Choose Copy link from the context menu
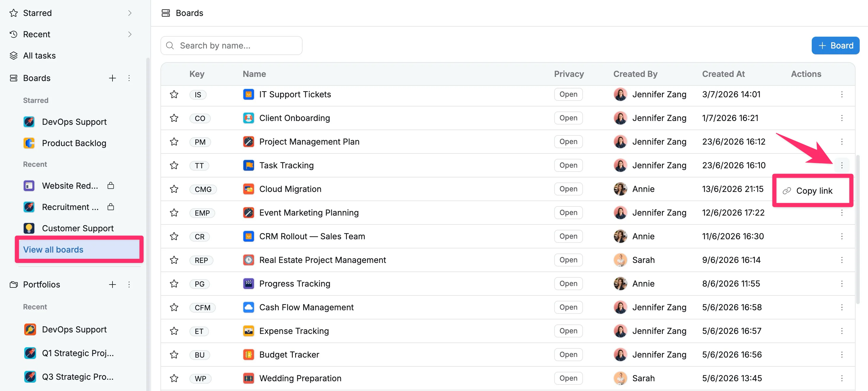 [813, 190]
